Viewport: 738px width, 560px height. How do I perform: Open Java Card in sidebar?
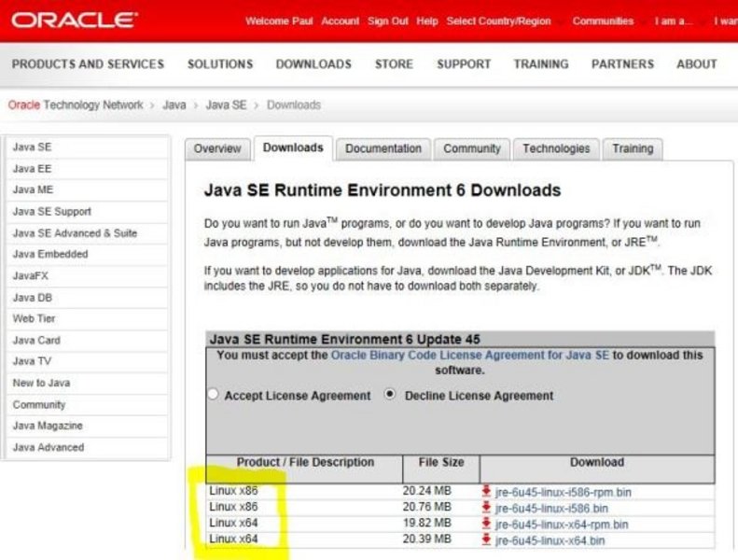(88, 340)
